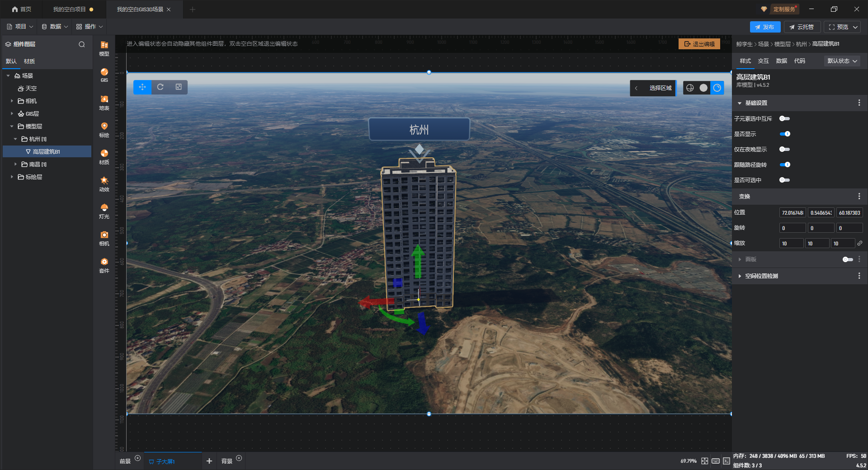Select 高层建筑B1 in the layer tree

[47, 151]
